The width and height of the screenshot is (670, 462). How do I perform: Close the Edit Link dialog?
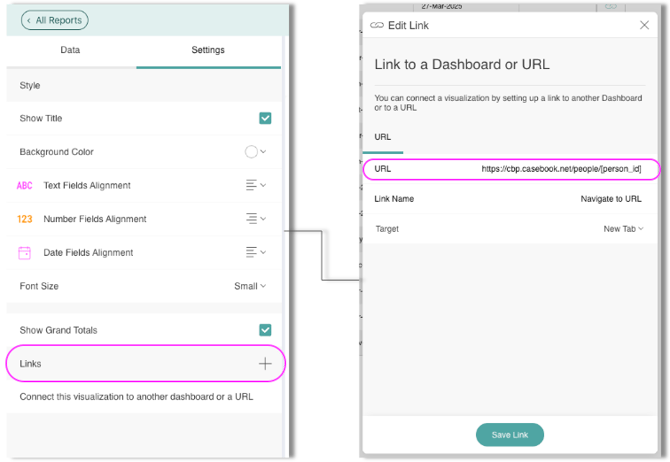644,25
